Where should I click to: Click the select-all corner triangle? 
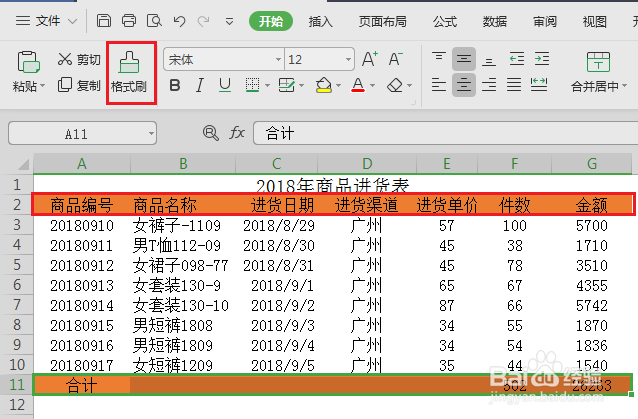pos(24,164)
